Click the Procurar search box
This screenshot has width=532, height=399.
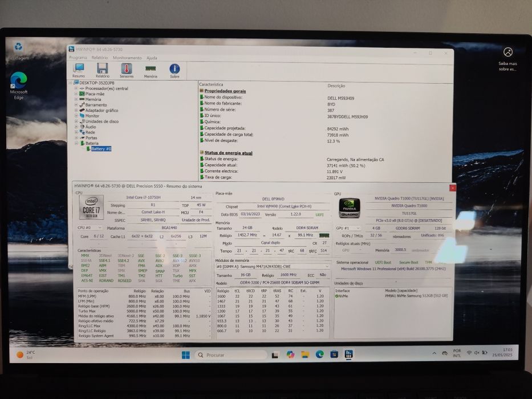(231, 355)
